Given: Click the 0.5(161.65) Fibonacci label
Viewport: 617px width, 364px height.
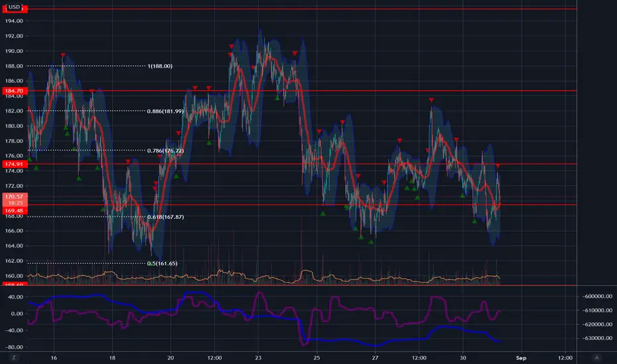Looking at the screenshot, I should coord(162,263).
